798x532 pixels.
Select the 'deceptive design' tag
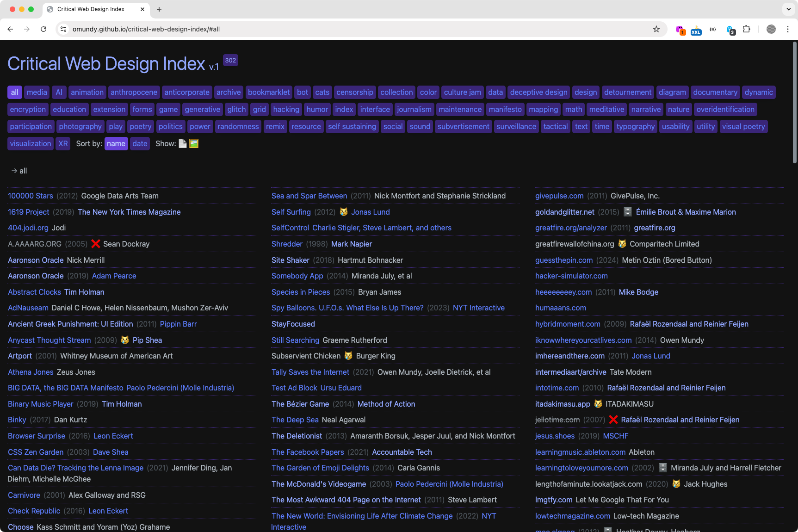tap(539, 93)
